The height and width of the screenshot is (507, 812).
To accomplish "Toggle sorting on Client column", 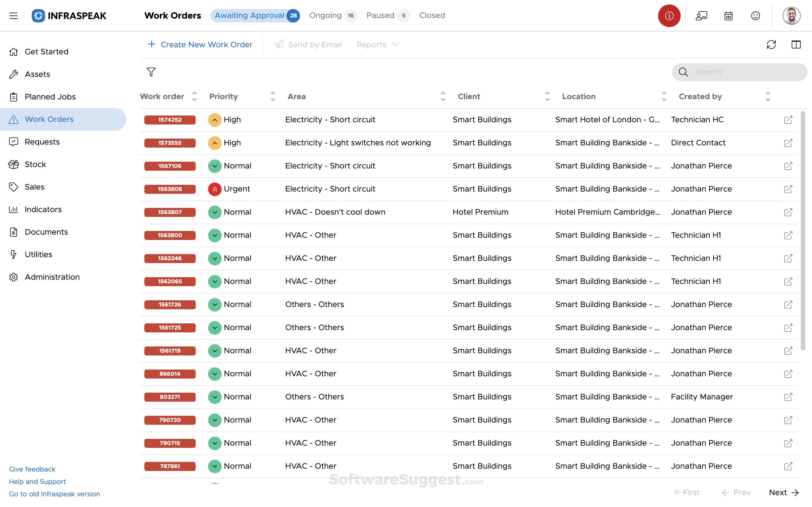I will (x=547, y=97).
